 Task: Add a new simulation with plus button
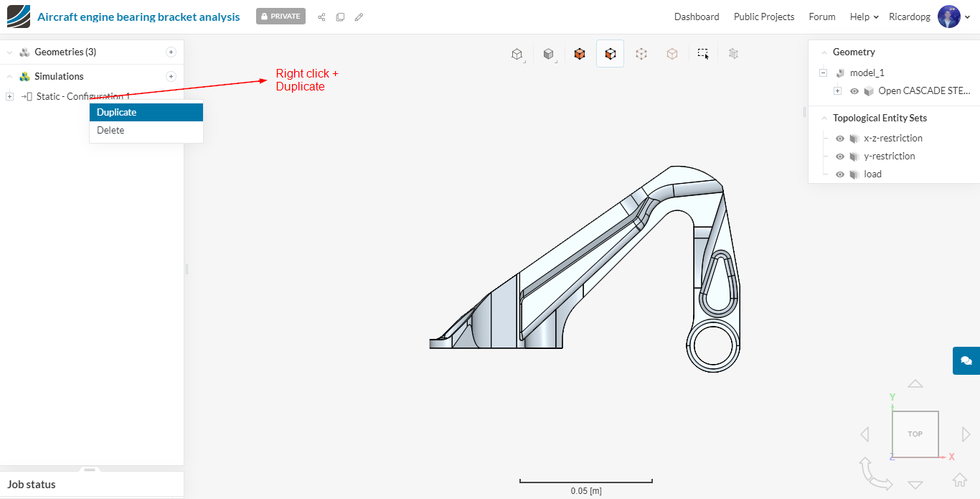tap(171, 76)
